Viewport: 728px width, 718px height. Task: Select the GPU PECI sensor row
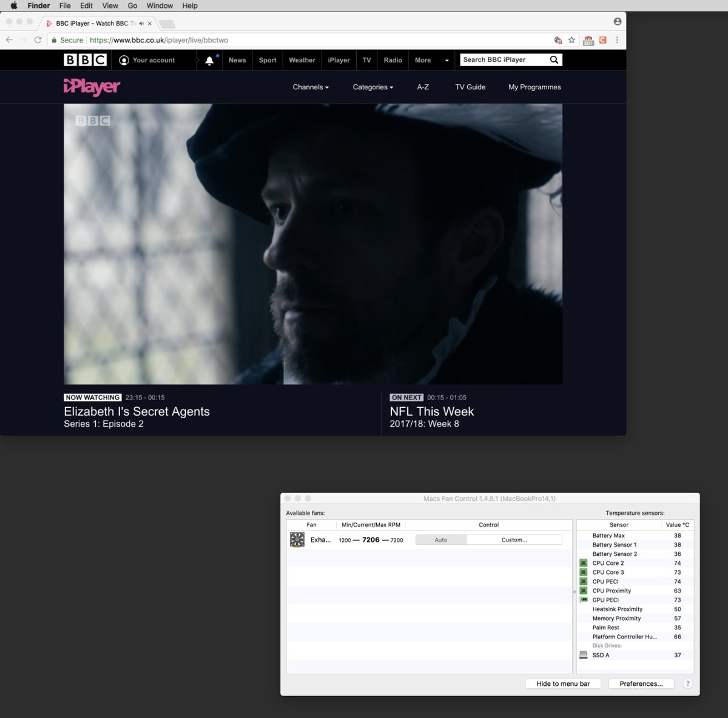635,600
